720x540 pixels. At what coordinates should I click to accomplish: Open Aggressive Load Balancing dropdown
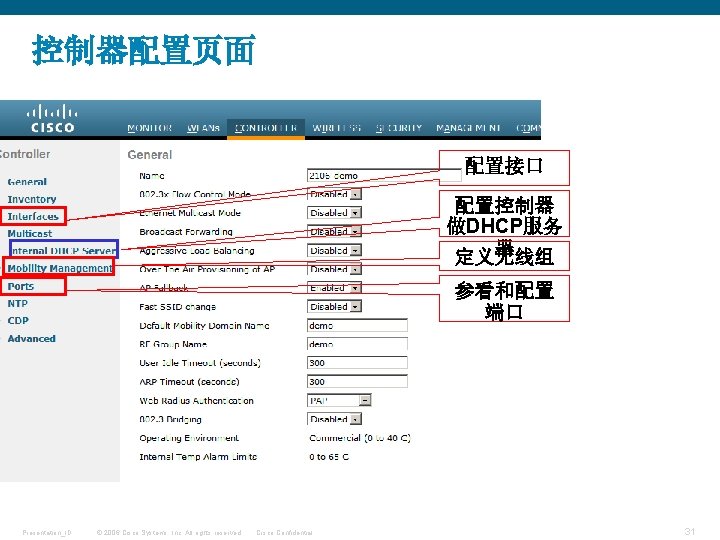coord(334,250)
